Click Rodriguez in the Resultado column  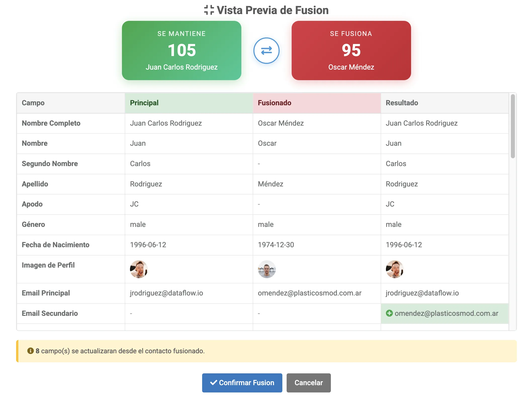pos(402,184)
